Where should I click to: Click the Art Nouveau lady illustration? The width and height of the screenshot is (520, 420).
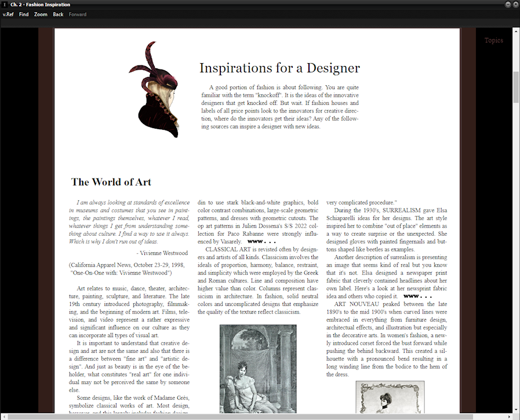coord(390,397)
